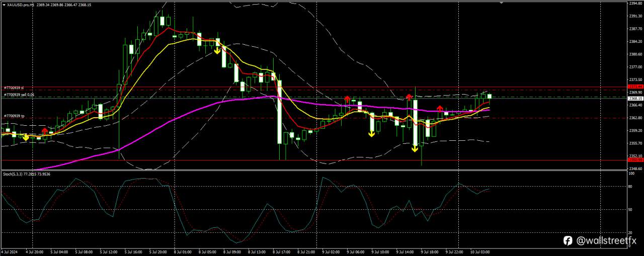Select the #7700939 sell 0.01 order label
644x256 pixels.
click(x=19, y=95)
